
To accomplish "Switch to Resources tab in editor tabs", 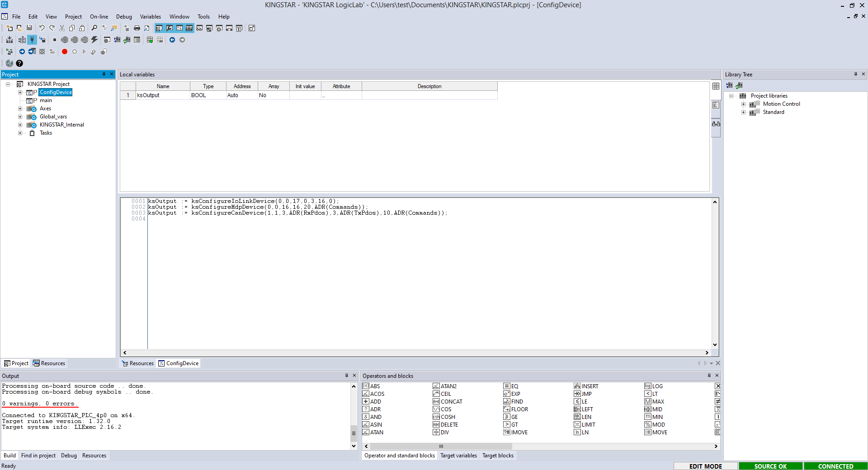I will [x=138, y=363].
